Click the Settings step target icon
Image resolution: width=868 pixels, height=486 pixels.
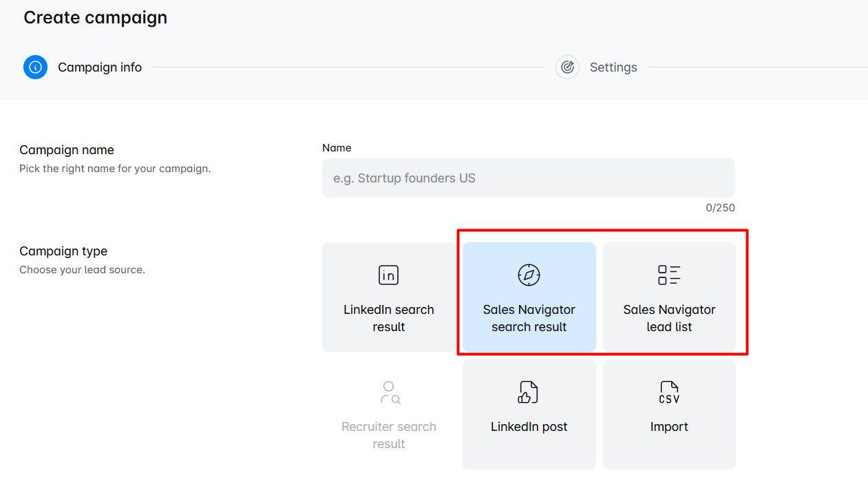tap(567, 67)
